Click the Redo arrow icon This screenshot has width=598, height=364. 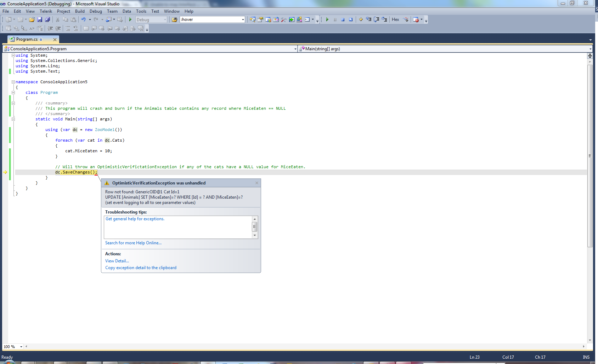coord(96,19)
